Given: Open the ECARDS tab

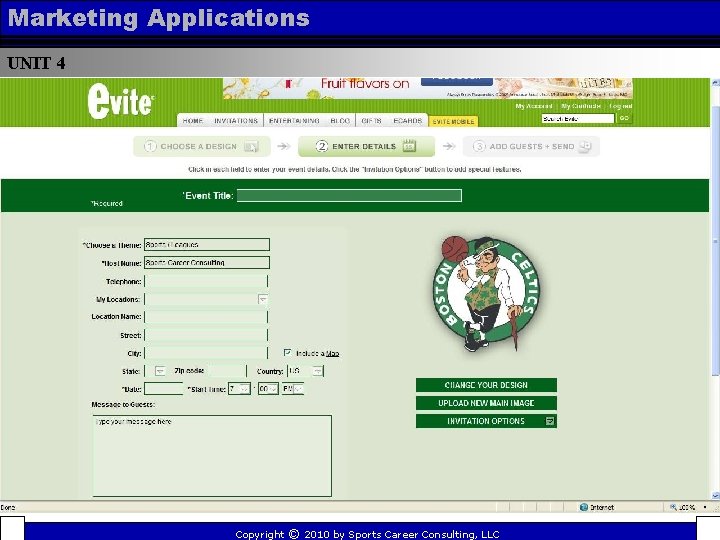Looking at the screenshot, I should [x=407, y=121].
